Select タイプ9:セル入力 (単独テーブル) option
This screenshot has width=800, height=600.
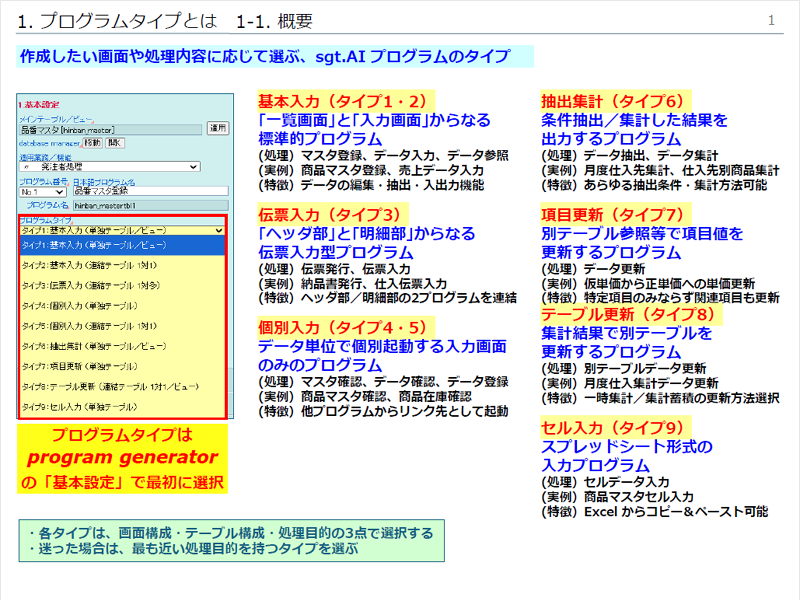pos(122,407)
